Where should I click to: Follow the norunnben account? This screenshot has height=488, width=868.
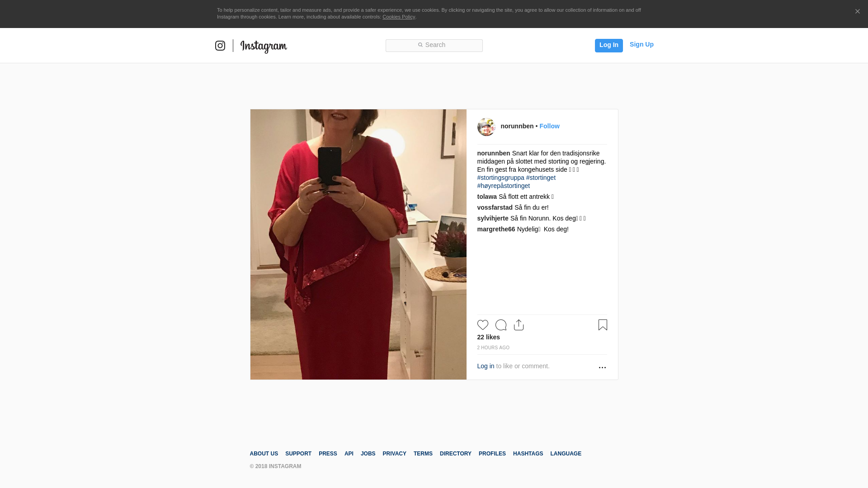[x=549, y=126]
